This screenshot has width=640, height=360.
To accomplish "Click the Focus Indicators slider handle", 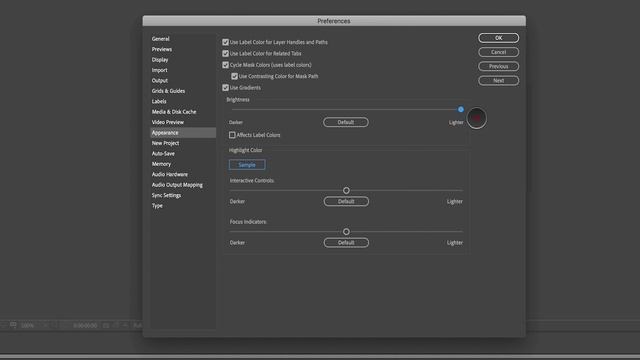I will pos(346,232).
